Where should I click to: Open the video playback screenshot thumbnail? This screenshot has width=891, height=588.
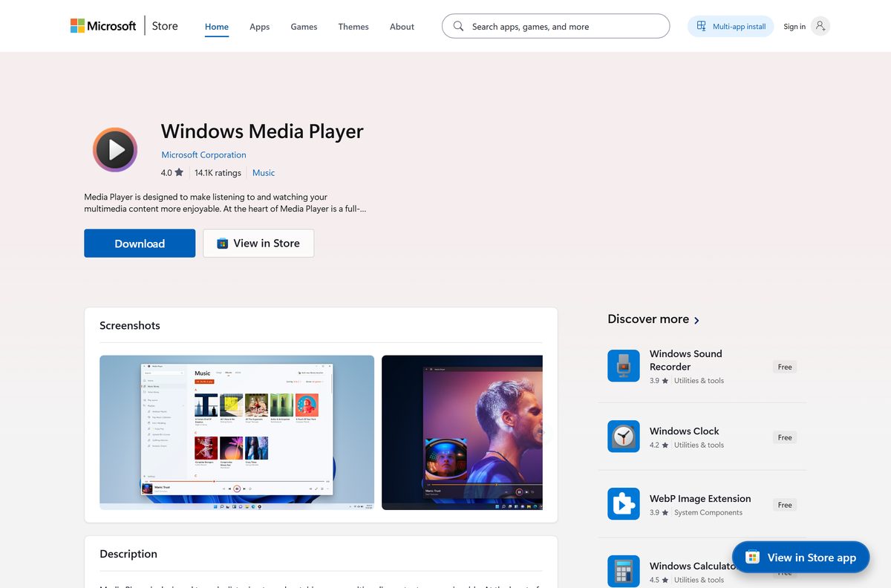[x=462, y=432]
